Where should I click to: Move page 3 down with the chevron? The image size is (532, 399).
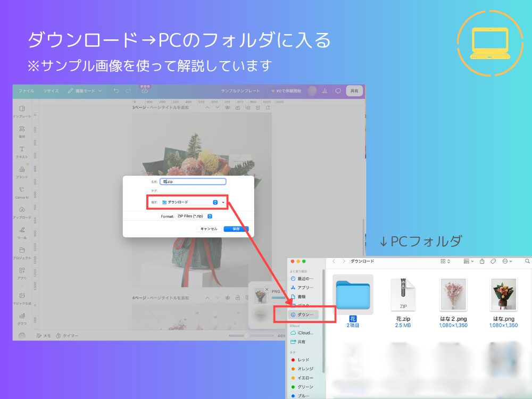click(218, 107)
